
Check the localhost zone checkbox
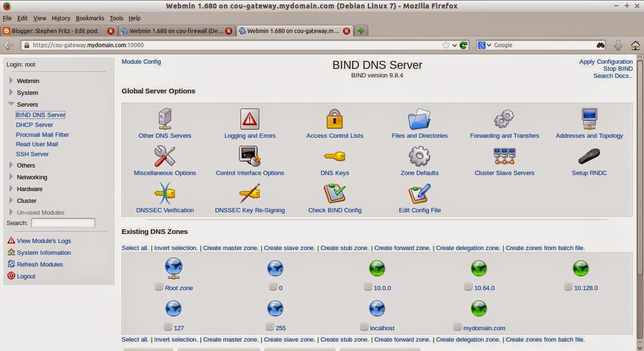click(364, 326)
